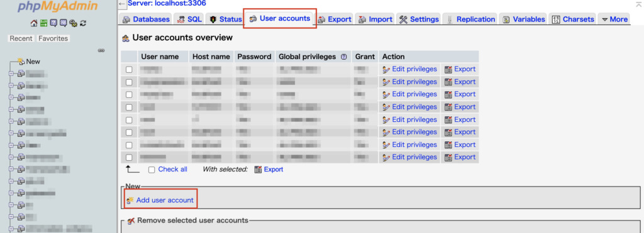
Task: Reload the navigation panel
Action: point(84,23)
